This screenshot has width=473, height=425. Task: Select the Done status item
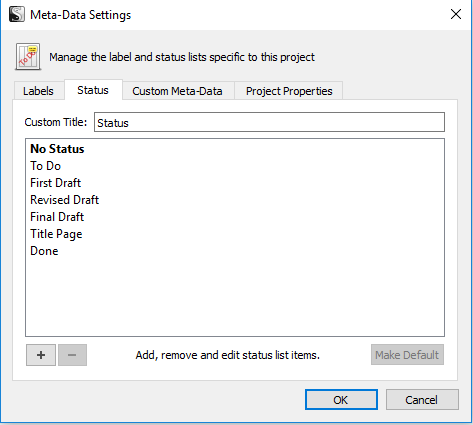(x=235, y=251)
